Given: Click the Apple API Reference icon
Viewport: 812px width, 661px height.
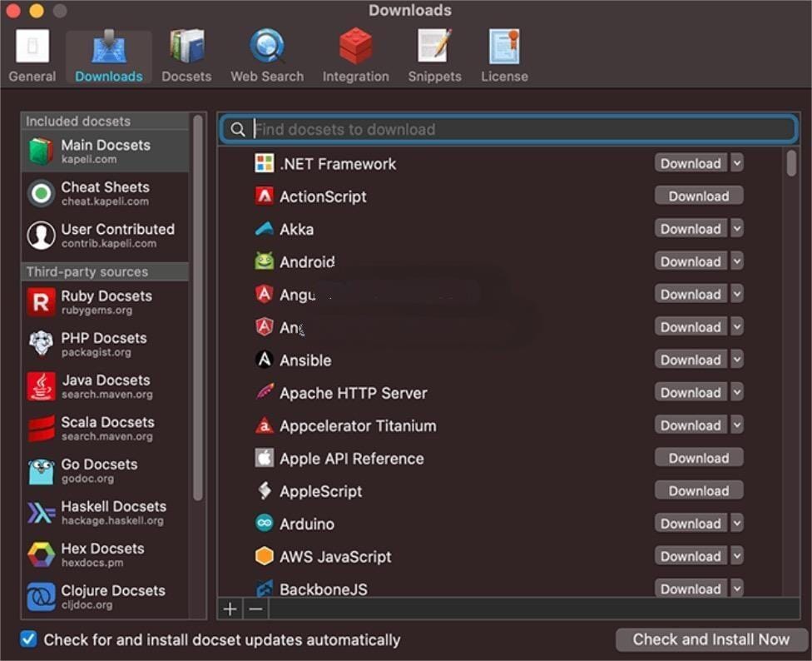Looking at the screenshot, I should [x=264, y=458].
